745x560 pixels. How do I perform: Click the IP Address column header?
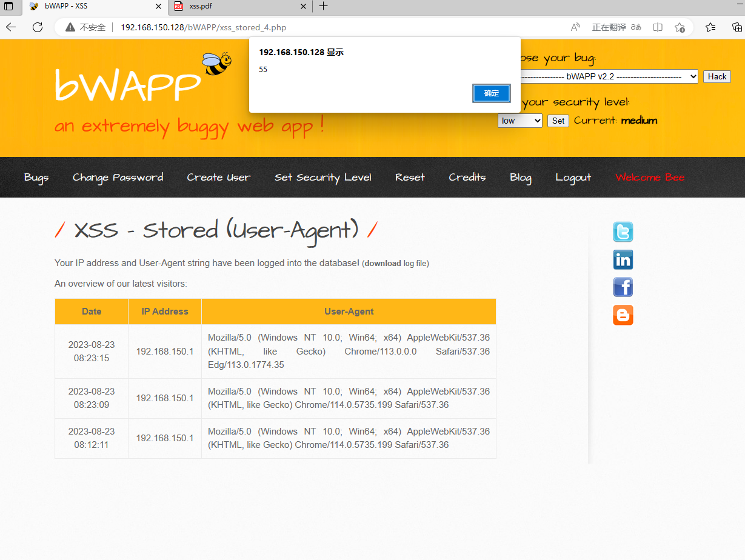point(165,312)
